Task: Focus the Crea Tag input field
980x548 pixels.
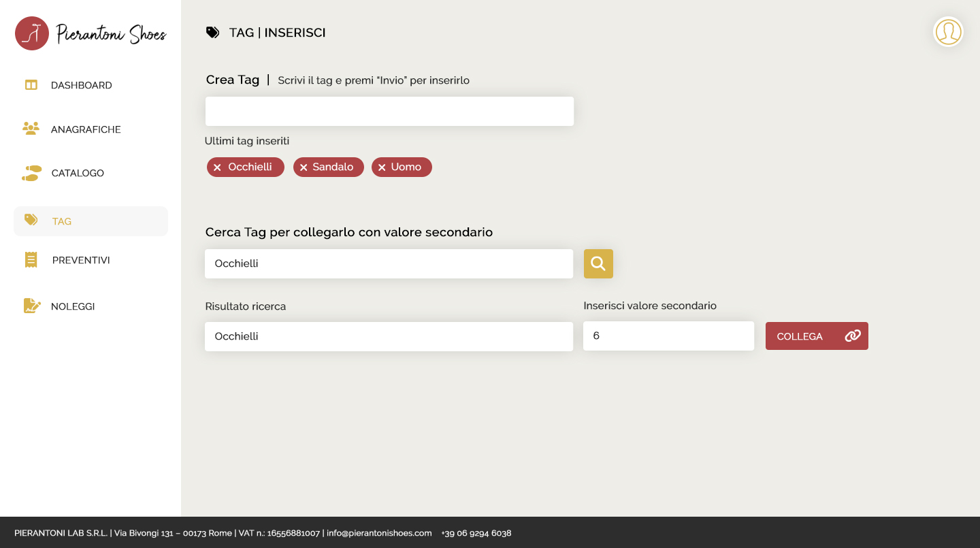Action: 389,111
